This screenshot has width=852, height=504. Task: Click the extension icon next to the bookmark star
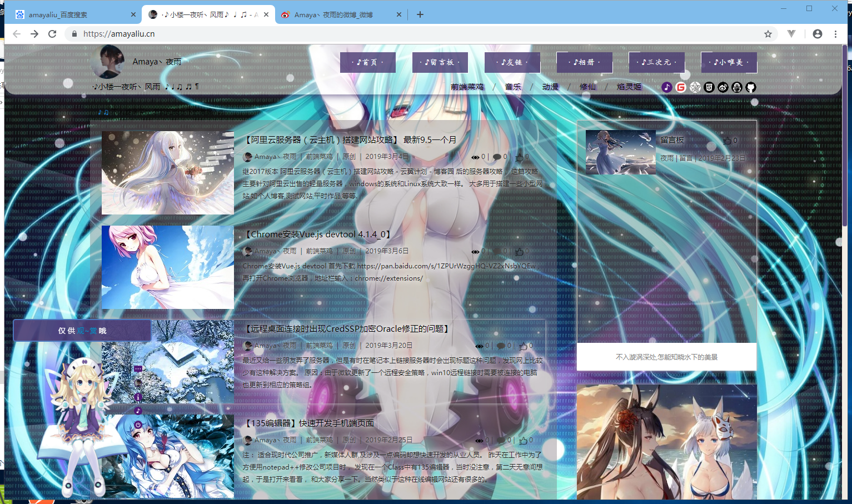(x=791, y=34)
